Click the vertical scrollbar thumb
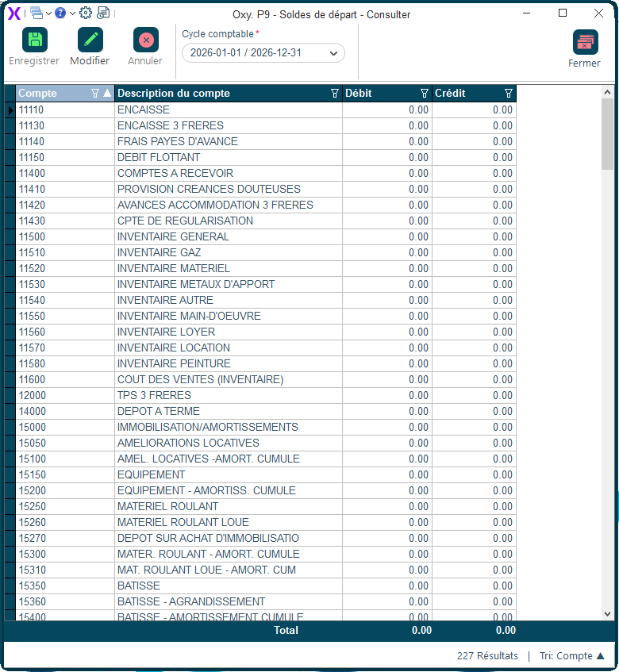 click(607, 134)
